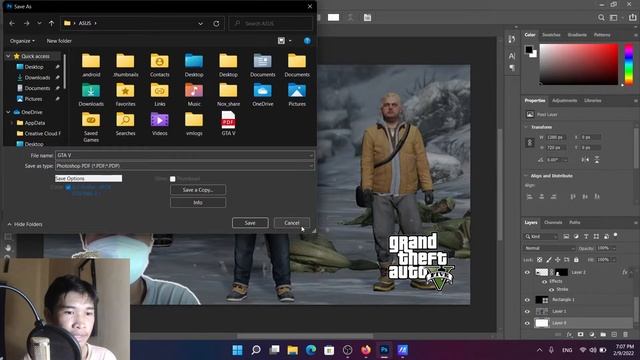Create new fill or adjustment layer
Viewport: 640px width, 360px height.
[592, 334]
